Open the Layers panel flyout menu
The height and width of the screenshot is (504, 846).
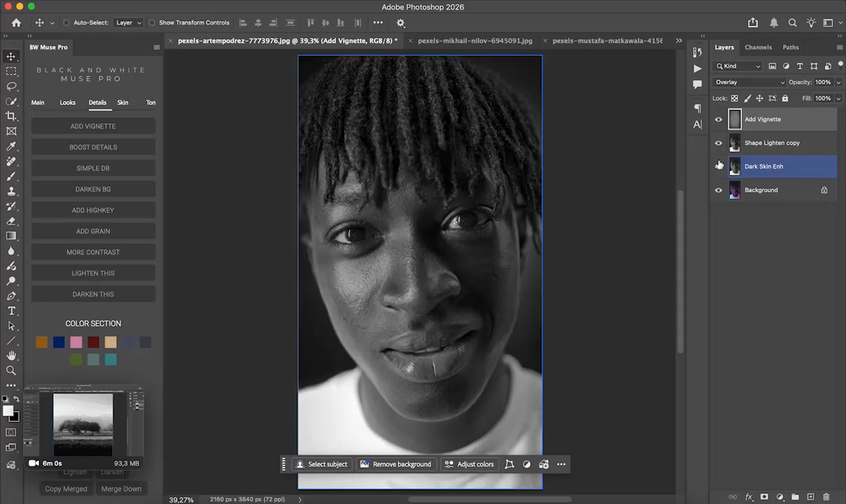pyautogui.click(x=840, y=48)
